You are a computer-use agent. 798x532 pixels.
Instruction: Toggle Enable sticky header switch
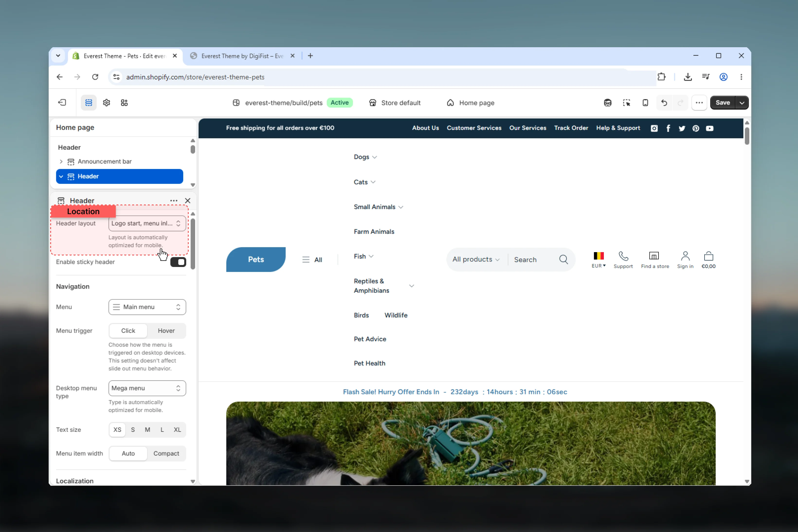[x=178, y=262]
